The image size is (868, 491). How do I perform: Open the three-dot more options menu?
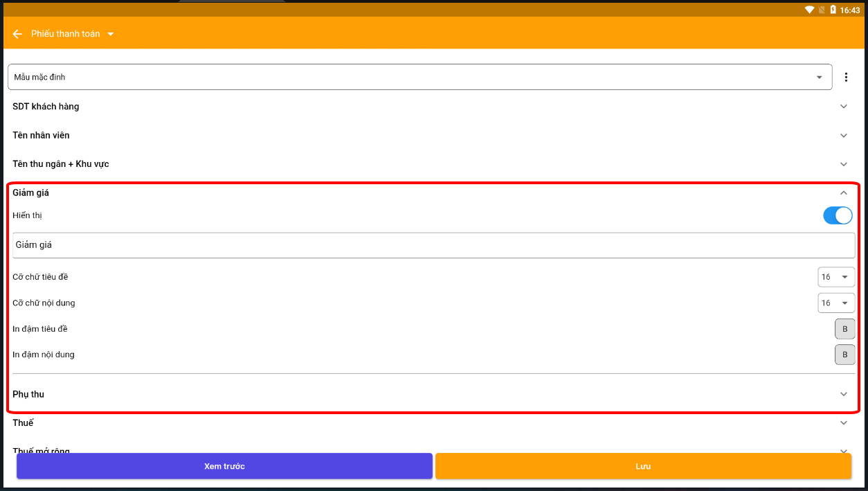pos(846,78)
